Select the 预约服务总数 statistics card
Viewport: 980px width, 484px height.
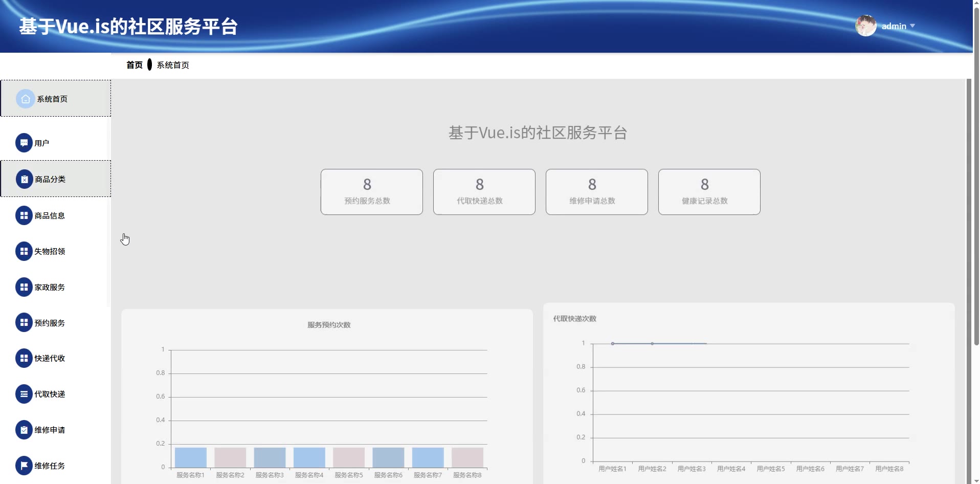coord(372,192)
